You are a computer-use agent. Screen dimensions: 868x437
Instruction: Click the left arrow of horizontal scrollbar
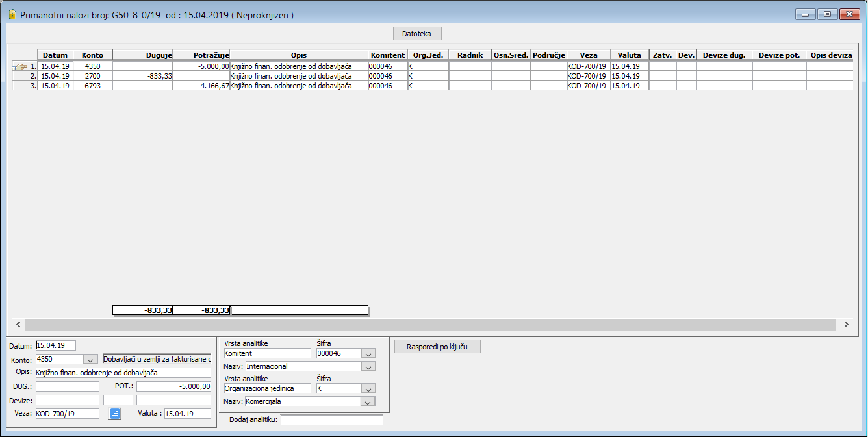point(18,324)
